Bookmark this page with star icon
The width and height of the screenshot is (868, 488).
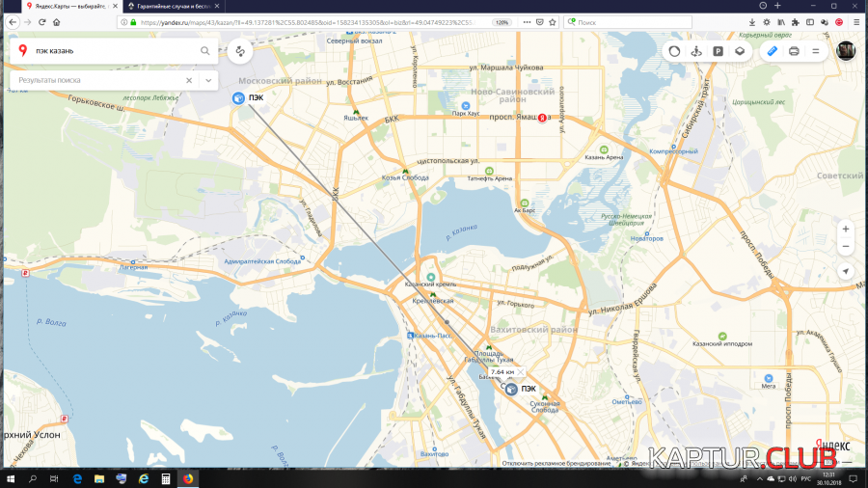click(553, 23)
